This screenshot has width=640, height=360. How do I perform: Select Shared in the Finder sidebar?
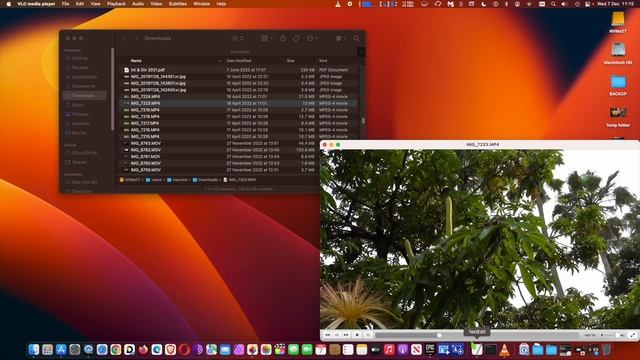(x=79, y=162)
